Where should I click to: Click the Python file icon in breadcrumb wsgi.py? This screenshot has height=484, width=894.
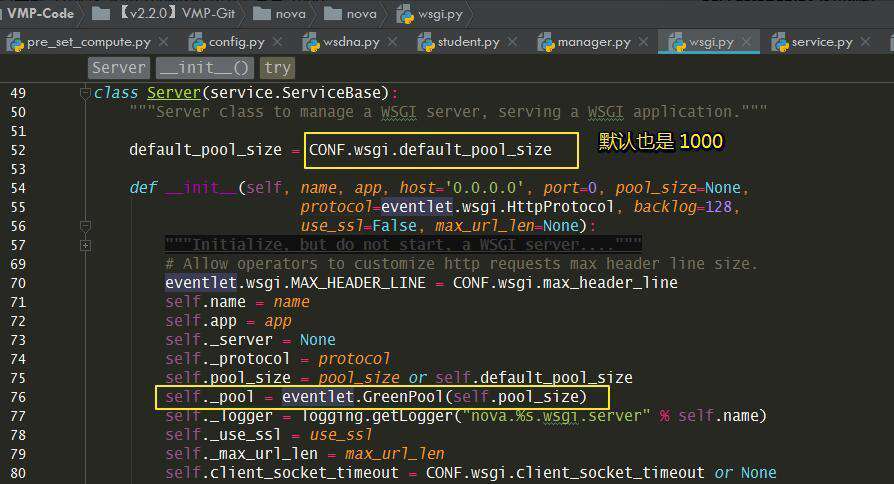coord(405,14)
